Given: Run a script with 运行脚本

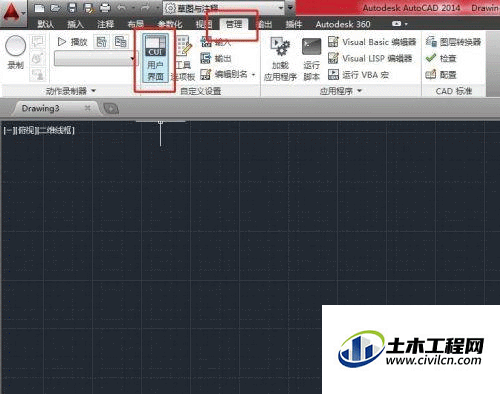Looking at the screenshot, I should tap(311, 59).
